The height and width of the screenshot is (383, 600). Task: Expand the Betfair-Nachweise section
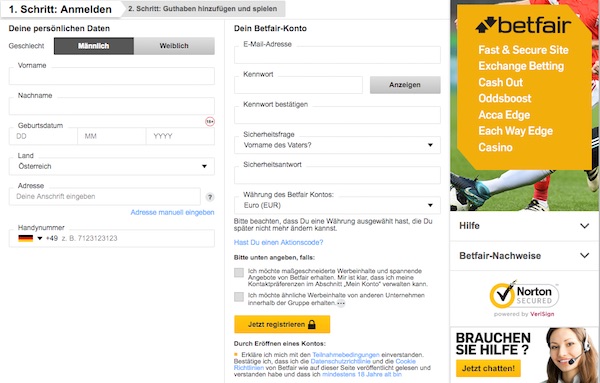524,256
